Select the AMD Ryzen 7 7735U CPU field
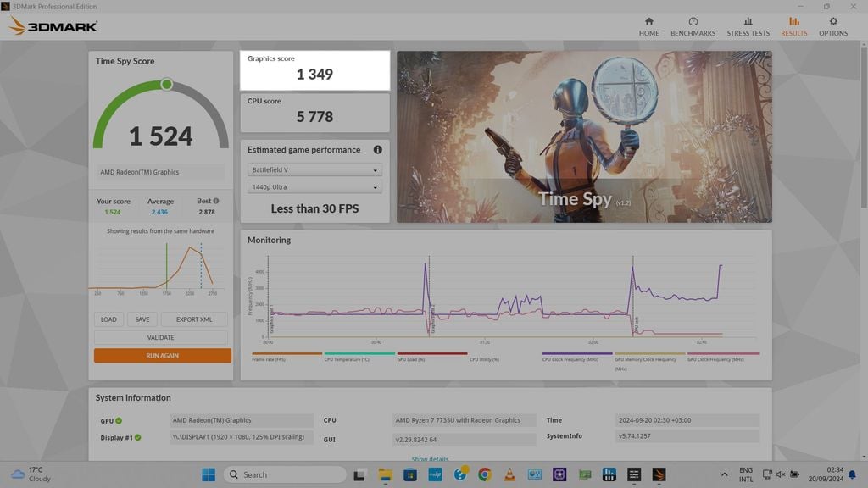The width and height of the screenshot is (868, 488). tap(464, 420)
